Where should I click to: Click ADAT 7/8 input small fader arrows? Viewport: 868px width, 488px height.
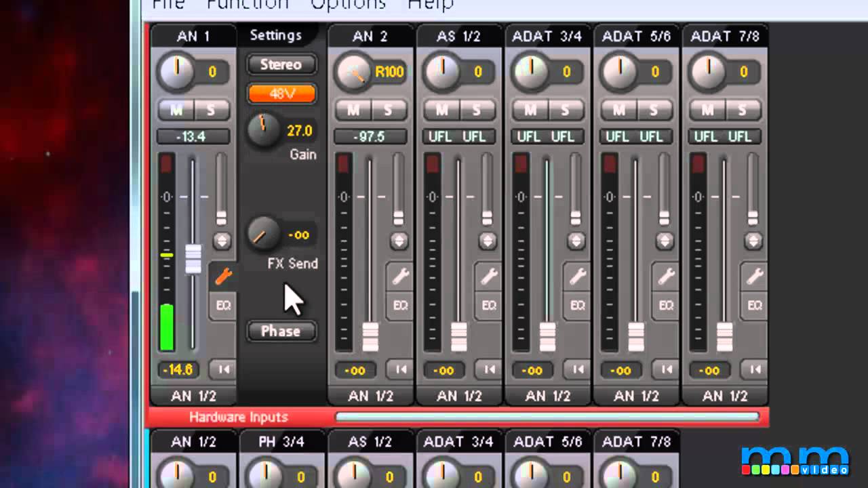click(753, 241)
